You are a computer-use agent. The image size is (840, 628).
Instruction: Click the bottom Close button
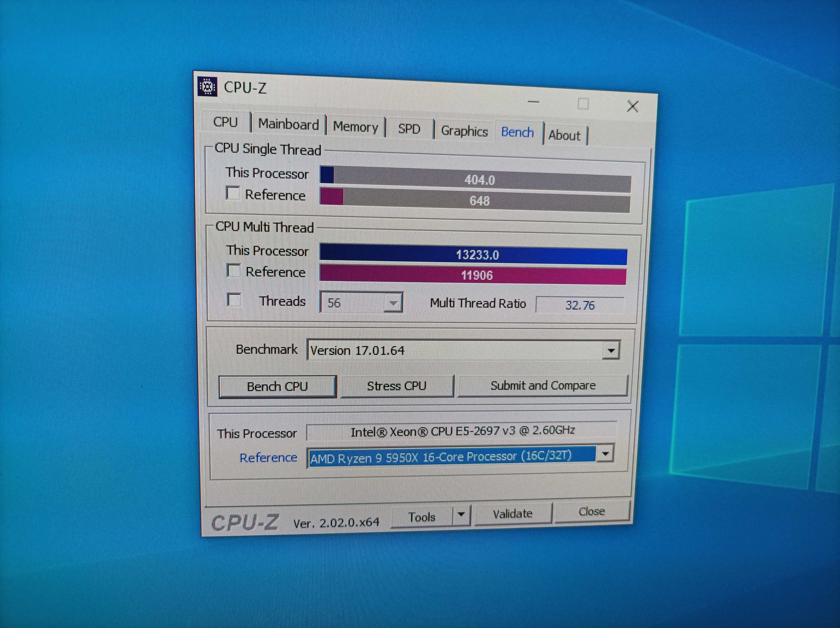pyautogui.click(x=592, y=512)
